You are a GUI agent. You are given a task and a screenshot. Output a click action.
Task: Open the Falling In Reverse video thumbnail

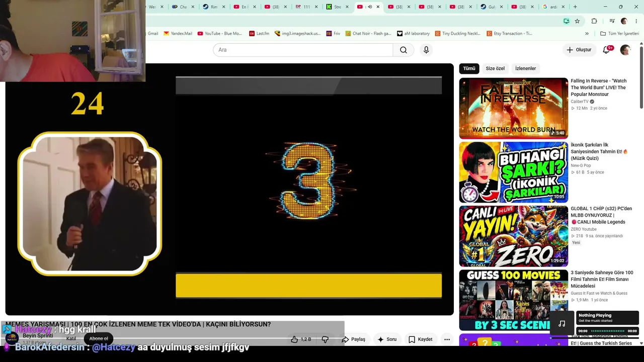[x=514, y=108]
